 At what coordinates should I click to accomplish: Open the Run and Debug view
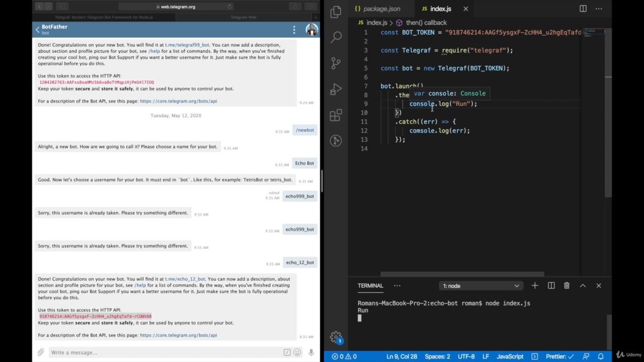point(336,89)
